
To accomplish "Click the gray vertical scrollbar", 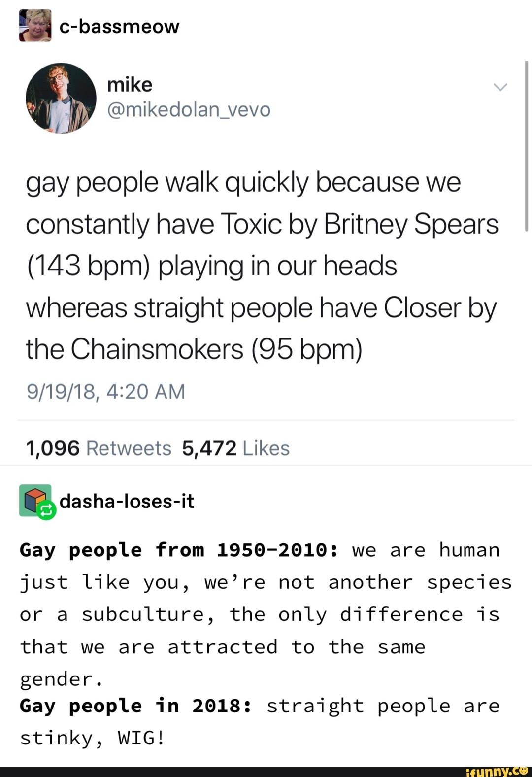I will 526,143.
